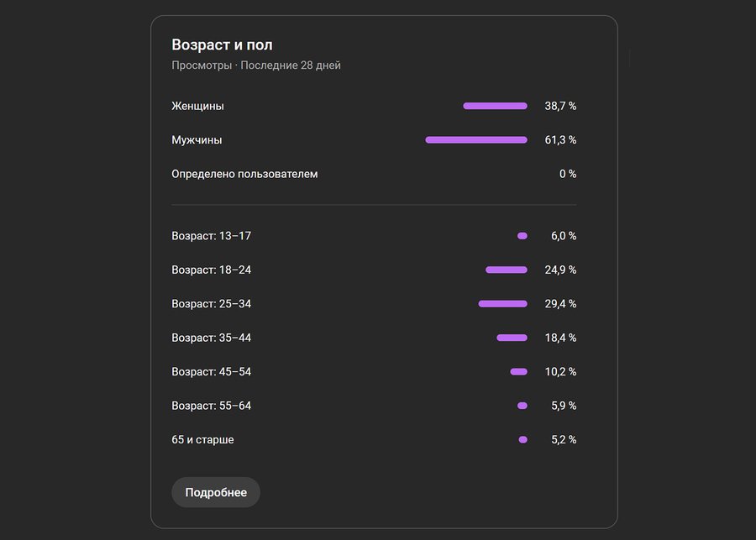Select the Женщины row label

(197, 106)
